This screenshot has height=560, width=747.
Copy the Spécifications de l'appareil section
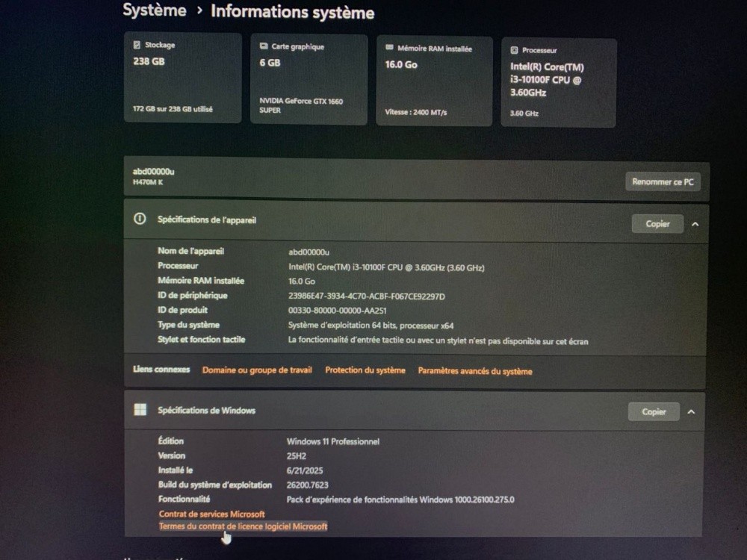click(657, 224)
